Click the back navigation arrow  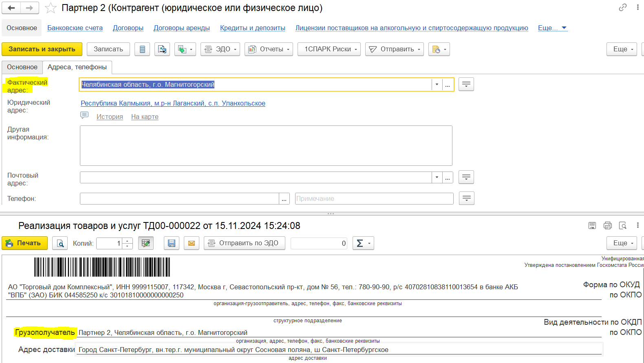[x=11, y=8]
